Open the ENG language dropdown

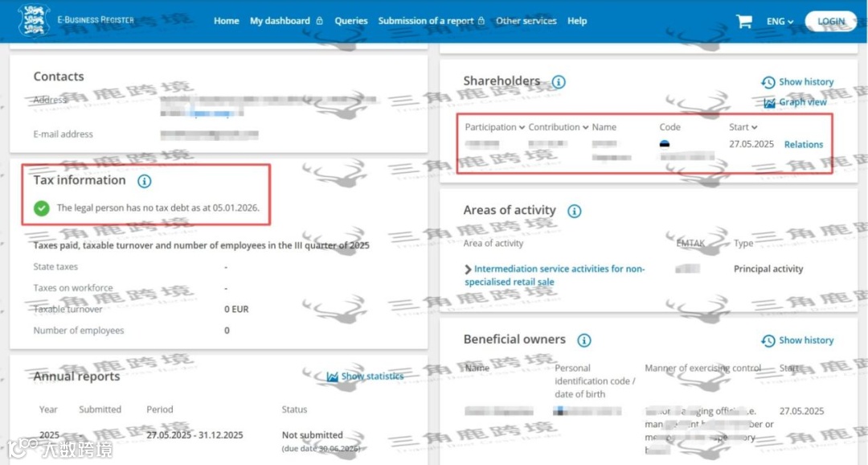[x=780, y=21]
